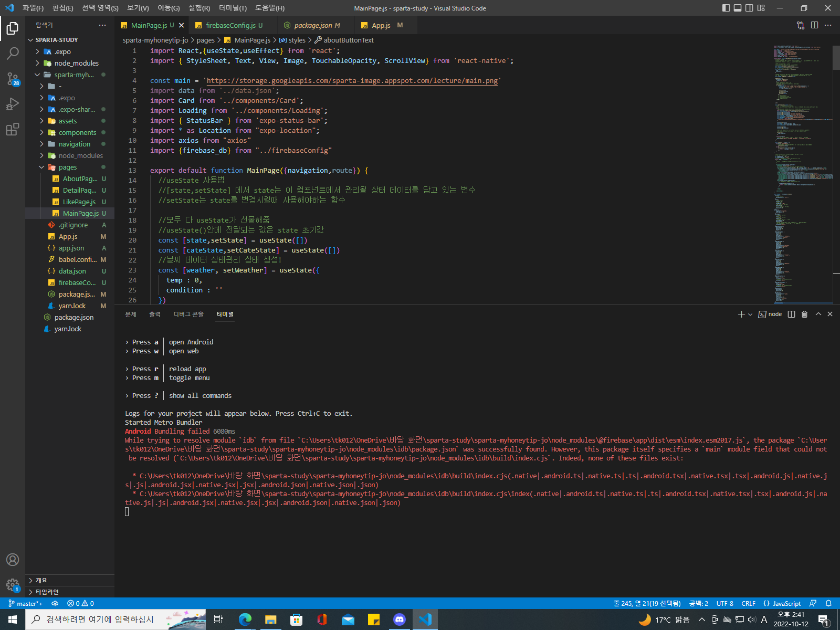840x630 pixels.
Task: Open the Manage gear icon
Action: click(x=13, y=585)
